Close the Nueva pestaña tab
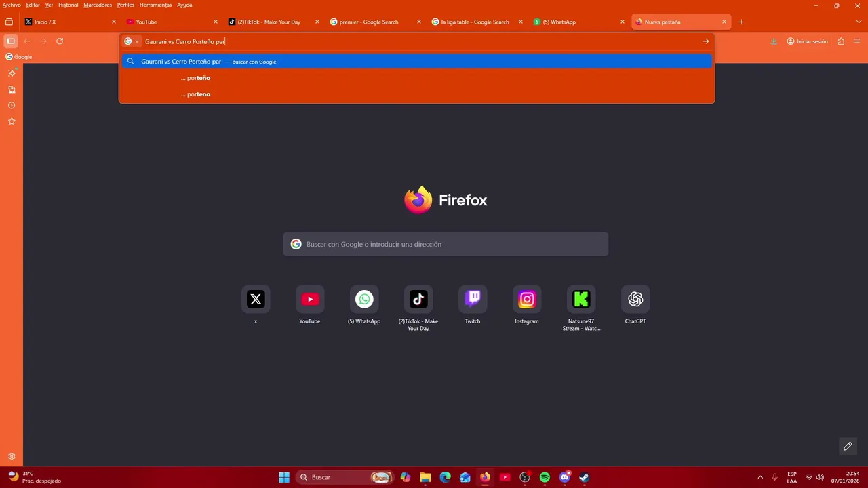Image resolution: width=868 pixels, height=488 pixels. pyautogui.click(x=724, y=22)
